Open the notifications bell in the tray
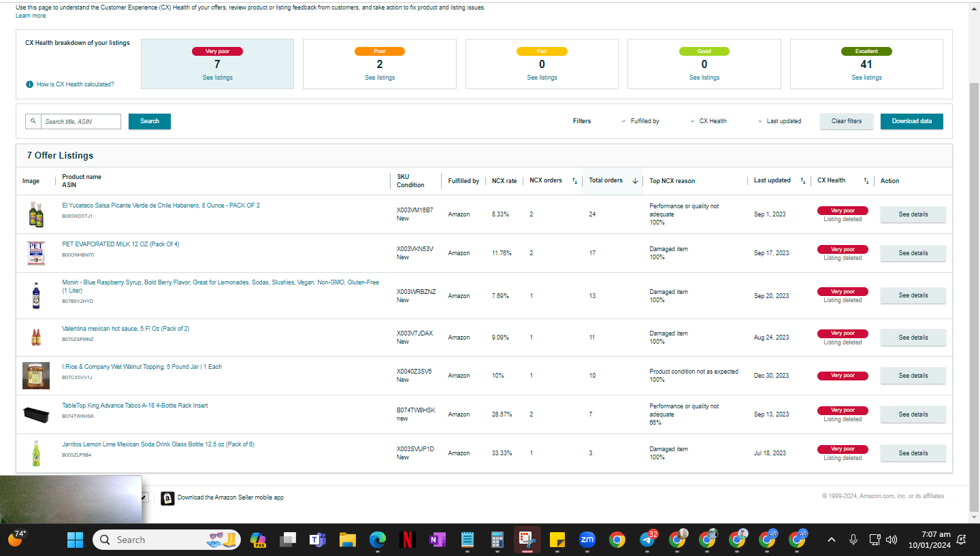This screenshot has width=980, height=556. [962, 540]
